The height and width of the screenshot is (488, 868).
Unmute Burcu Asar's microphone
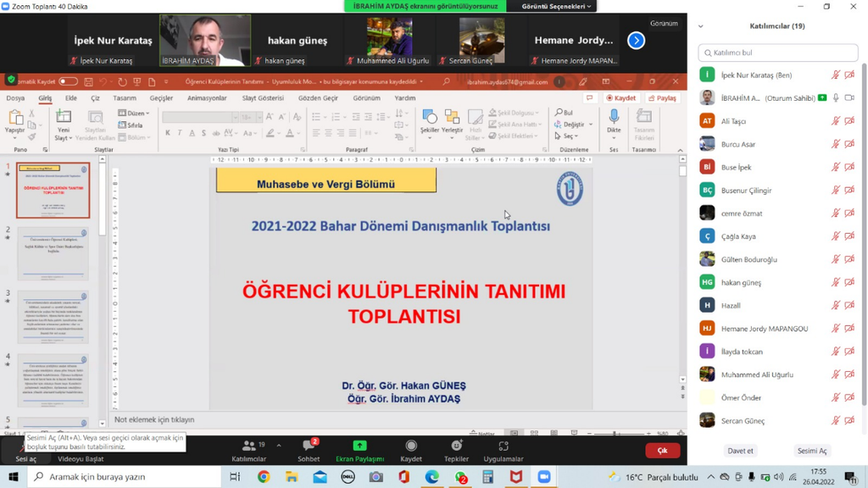click(837, 144)
